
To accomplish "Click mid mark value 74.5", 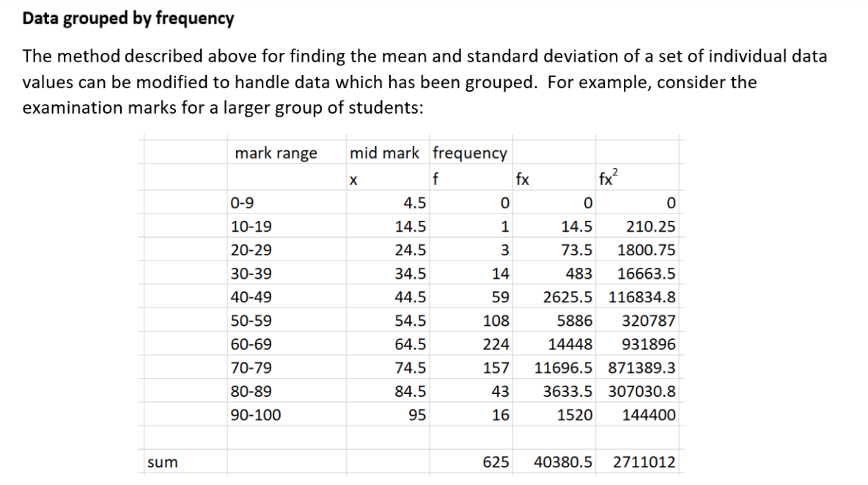I will click(x=411, y=368).
